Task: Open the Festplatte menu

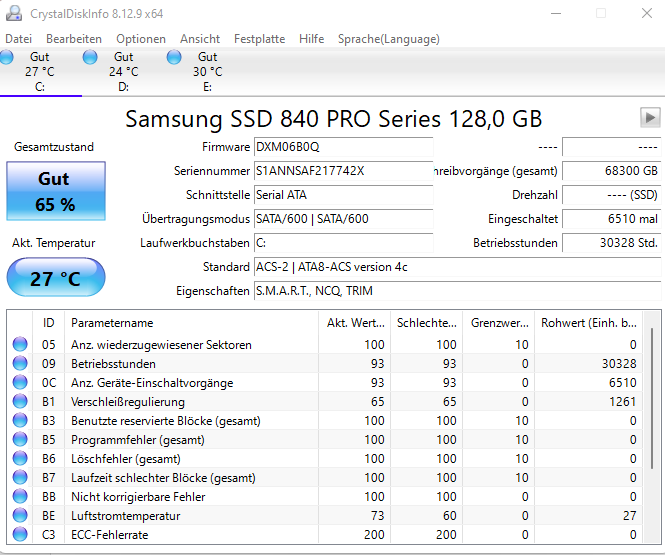Action: pyautogui.click(x=259, y=39)
